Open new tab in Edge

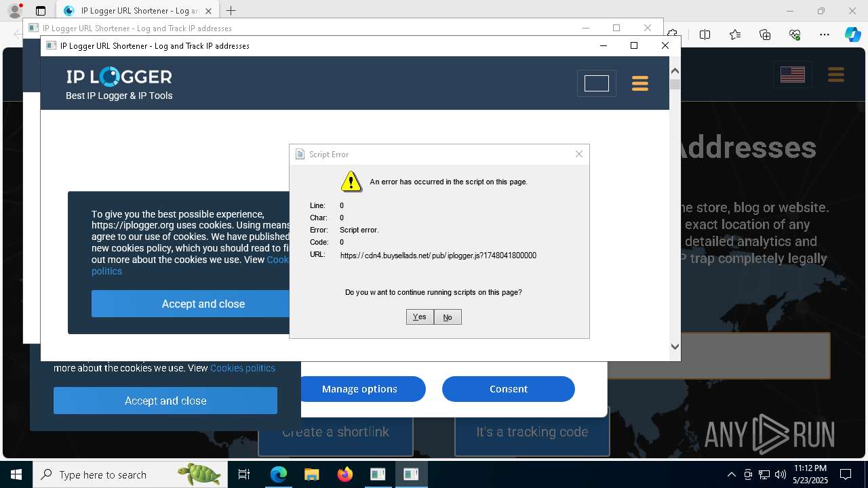click(x=231, y=11)
